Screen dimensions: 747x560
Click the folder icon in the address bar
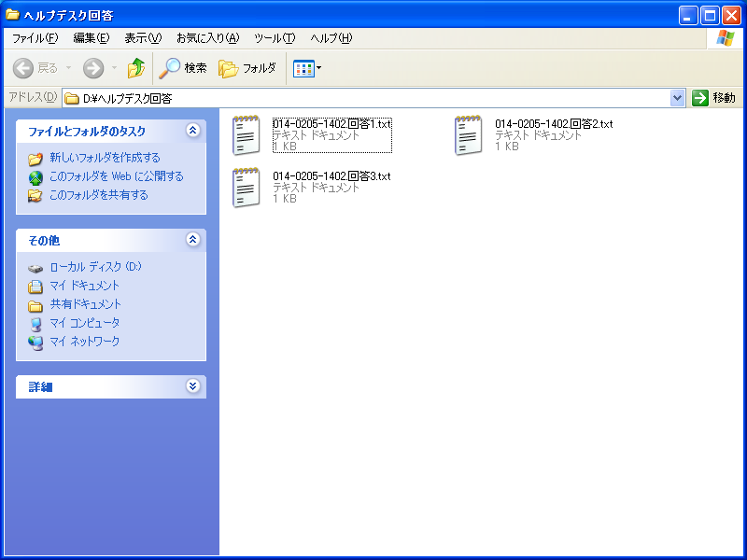click(72, 99)
